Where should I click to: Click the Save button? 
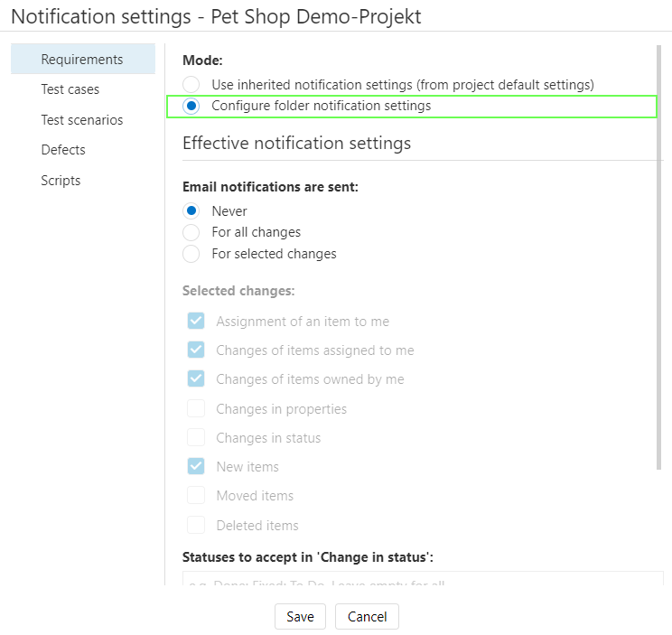click(300, 617)
